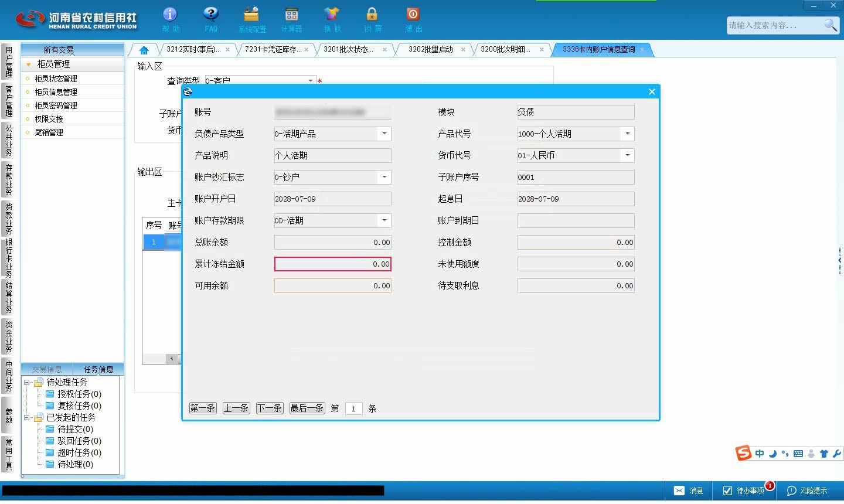Switch to the 交易信息 panel tab
This screenshot has height=504, width=844.
point(47,369)
